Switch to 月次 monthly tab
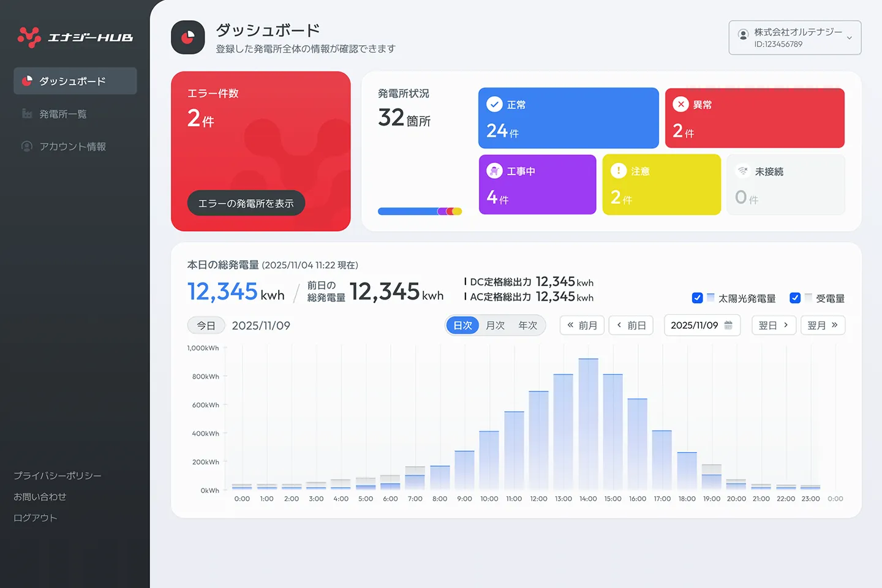 click(495, 325)
